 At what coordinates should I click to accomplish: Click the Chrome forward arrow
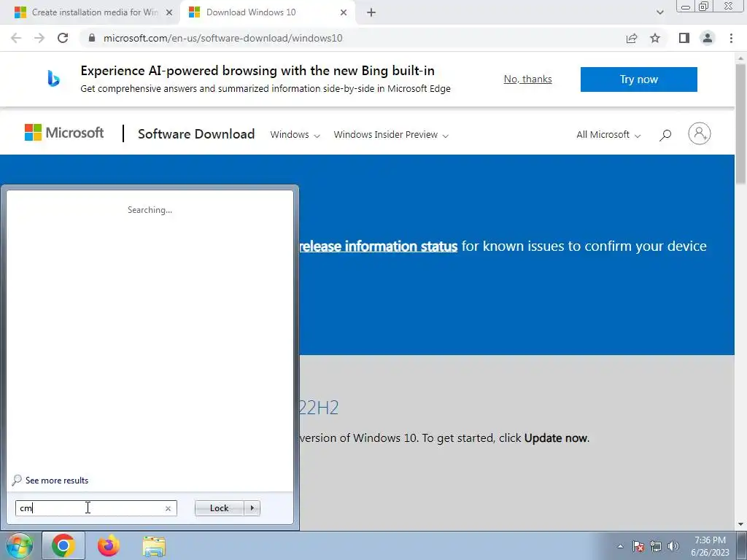click(x=39, y=38)
